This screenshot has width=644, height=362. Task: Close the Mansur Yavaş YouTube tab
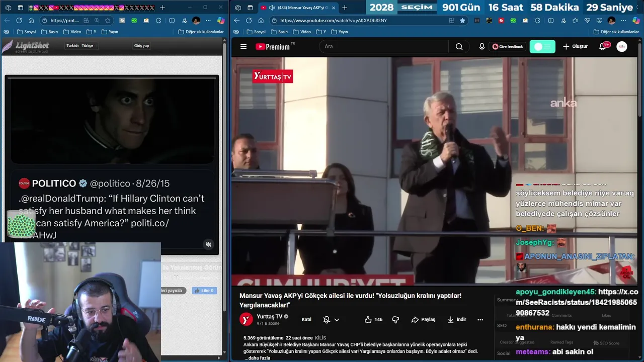(333, 8)
